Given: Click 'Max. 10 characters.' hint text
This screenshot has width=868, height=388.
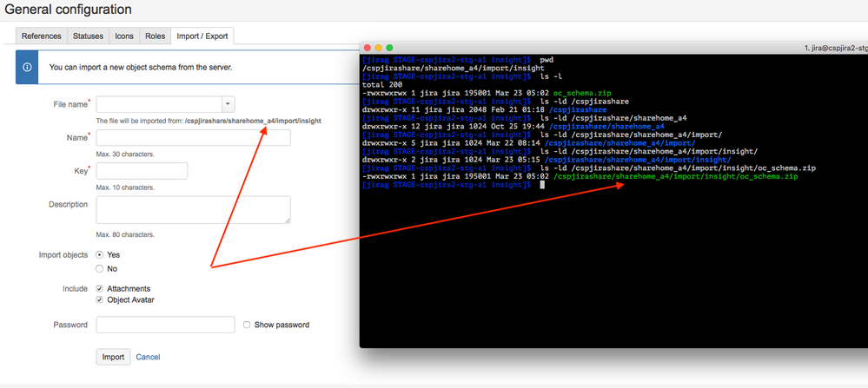Looking at the screenshot, I should [x=125, y=187].
